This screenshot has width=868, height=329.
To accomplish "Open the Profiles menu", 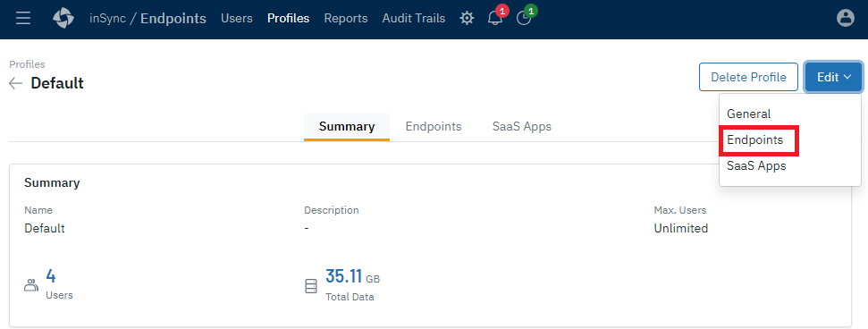I will (289, 18).
